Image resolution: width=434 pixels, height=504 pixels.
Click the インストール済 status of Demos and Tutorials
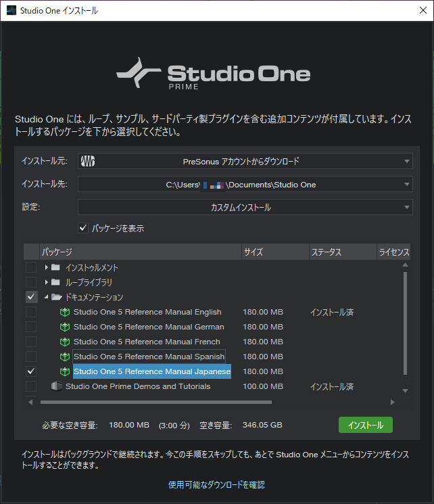[332, 386]
